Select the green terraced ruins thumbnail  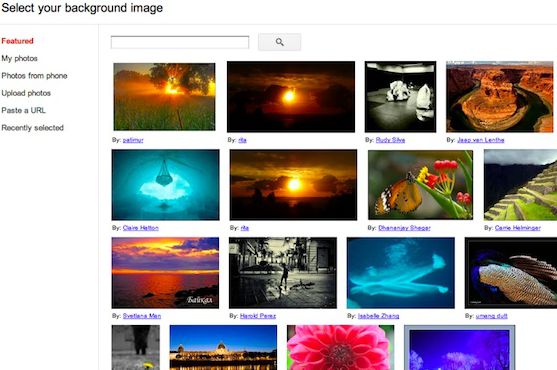520,185
